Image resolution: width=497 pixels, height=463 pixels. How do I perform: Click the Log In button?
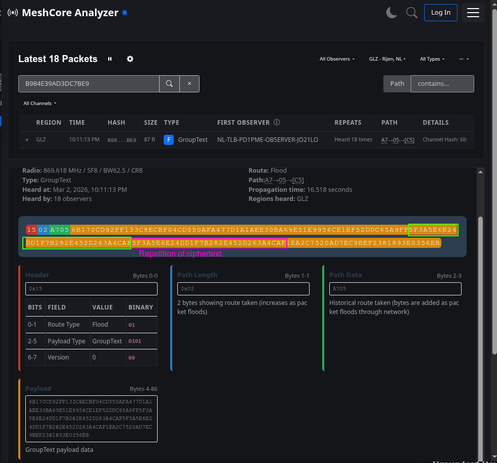pyautogui.click(x=441, y=13)
